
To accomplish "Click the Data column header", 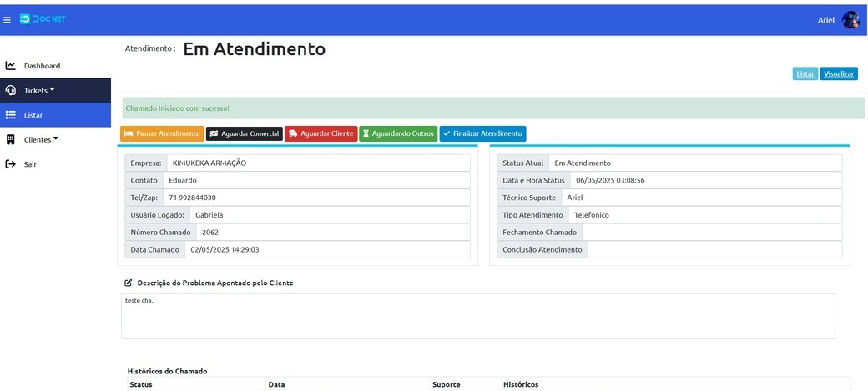I will (x=276, y=384).
